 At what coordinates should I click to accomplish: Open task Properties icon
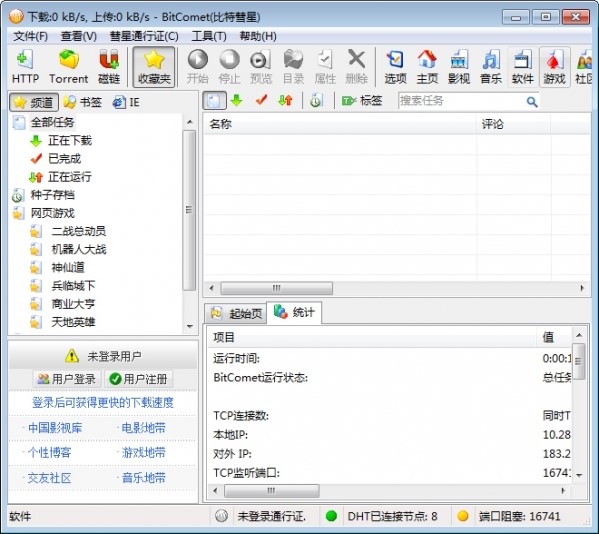pos(325,67)
